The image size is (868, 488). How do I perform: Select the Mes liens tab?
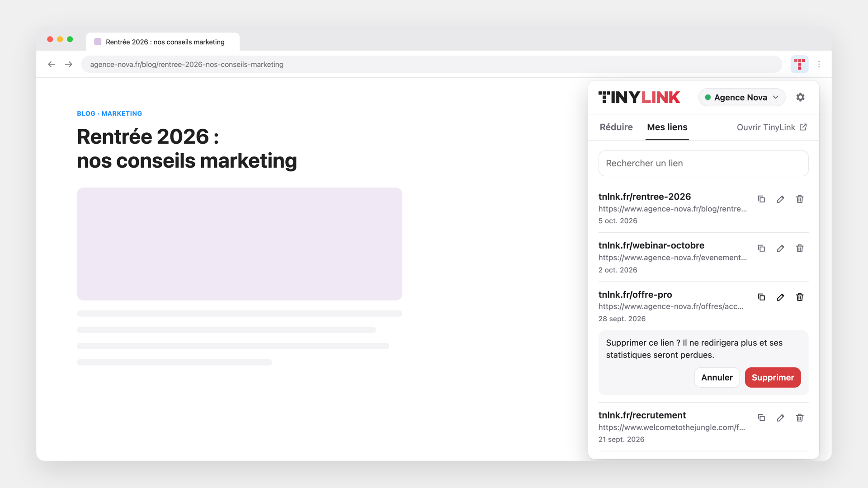(x=667, y=127)
